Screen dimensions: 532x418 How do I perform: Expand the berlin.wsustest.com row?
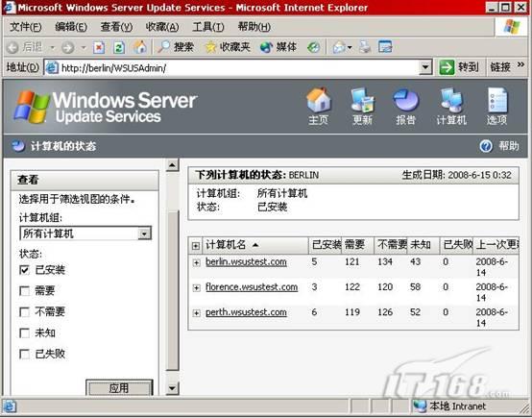pos(196,262)
